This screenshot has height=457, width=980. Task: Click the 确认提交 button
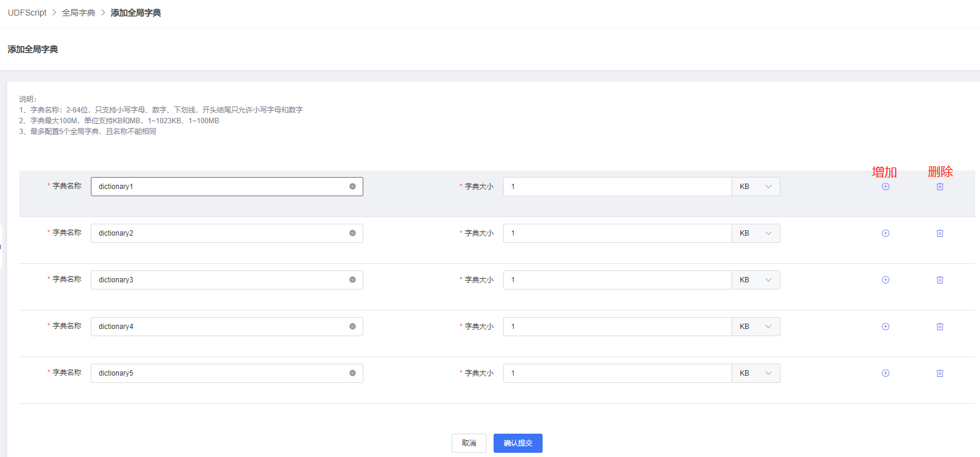pos(518,443)
